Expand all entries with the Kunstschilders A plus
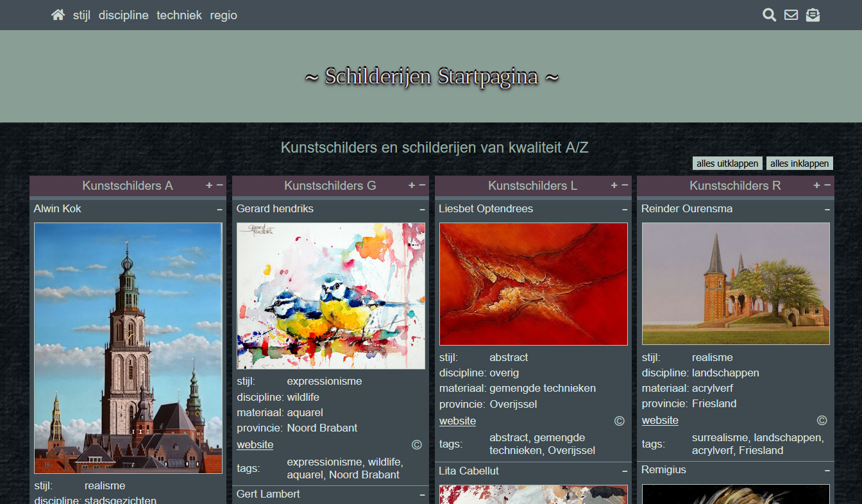The image size is (862, 504). [x=208, y=185]
